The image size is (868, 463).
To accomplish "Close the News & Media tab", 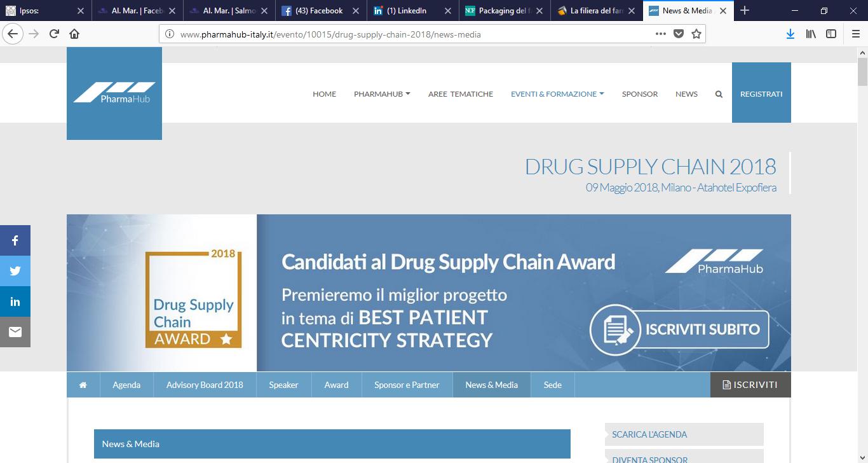I will pos(723,11).
